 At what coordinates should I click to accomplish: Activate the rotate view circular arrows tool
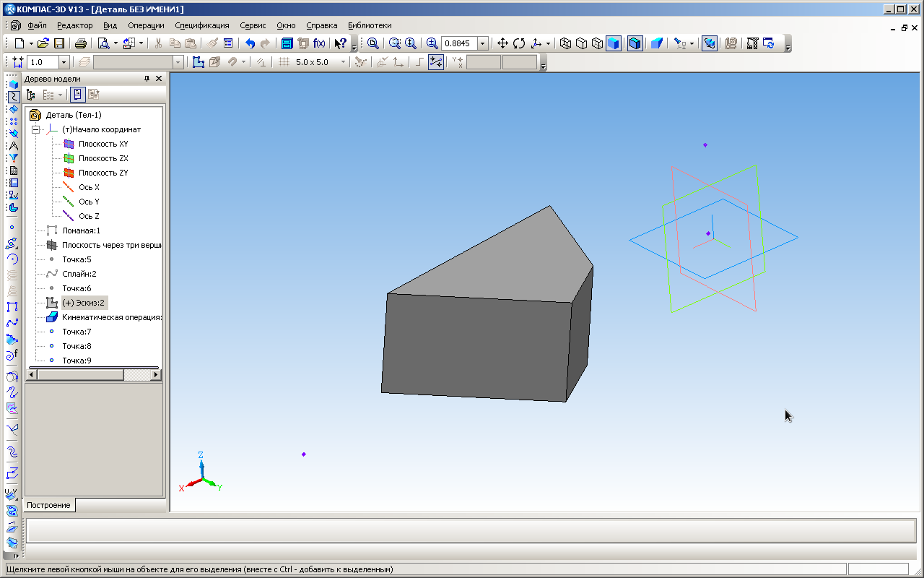point(519,43)
